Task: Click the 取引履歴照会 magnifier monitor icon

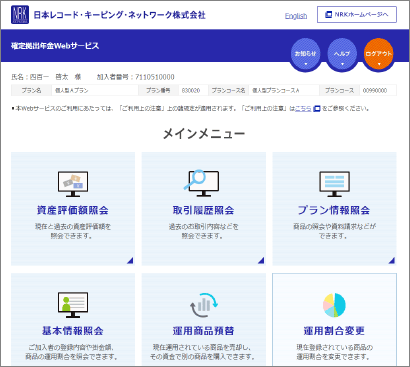Action: (201, 183)
